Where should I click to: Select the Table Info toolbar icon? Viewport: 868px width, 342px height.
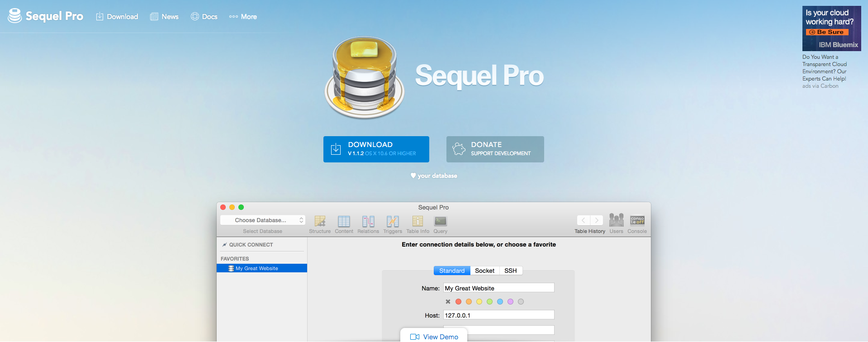[x=417, y=224]
